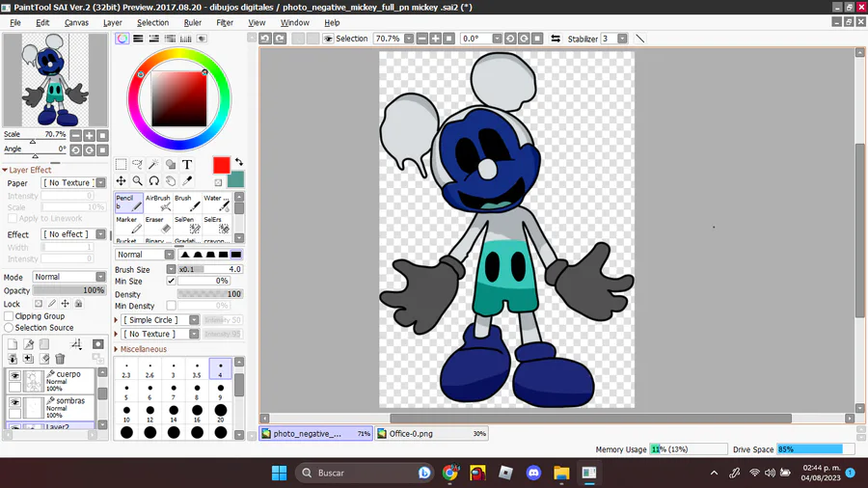Merge layer down icon
The width and height of the screenshot is (868, 488).
(x=13, y=359)
